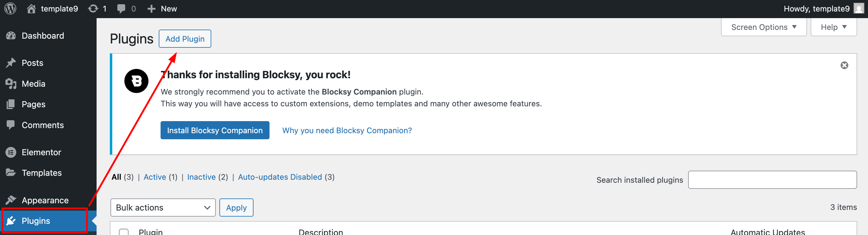Expand the Screen Options panel
The image size is (868, 235).
(x=764, y=27)
